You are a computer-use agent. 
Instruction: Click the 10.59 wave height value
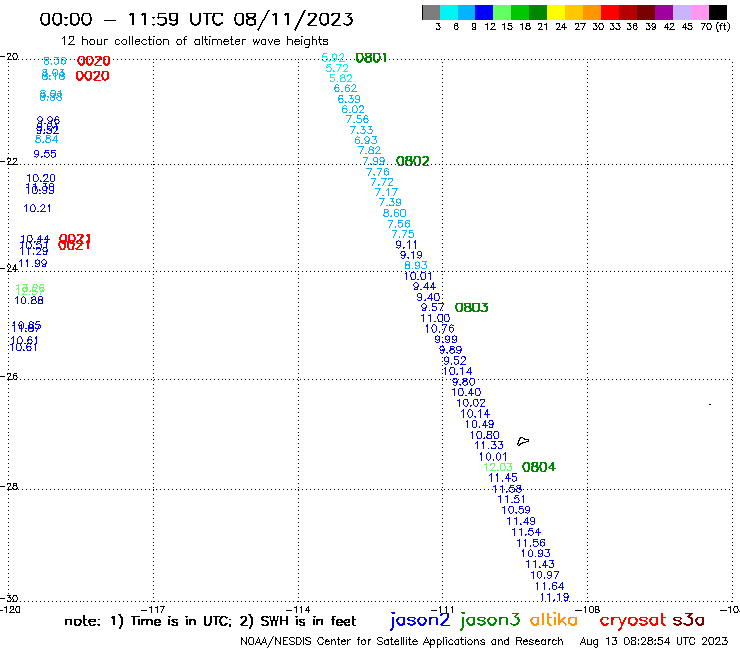tap(516, 510)
